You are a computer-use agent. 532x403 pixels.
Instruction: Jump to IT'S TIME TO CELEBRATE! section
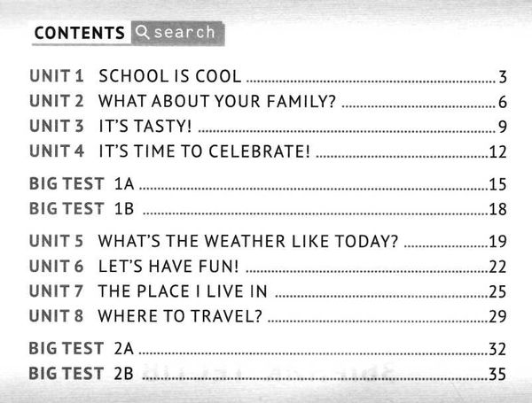(x=204, y=151)
